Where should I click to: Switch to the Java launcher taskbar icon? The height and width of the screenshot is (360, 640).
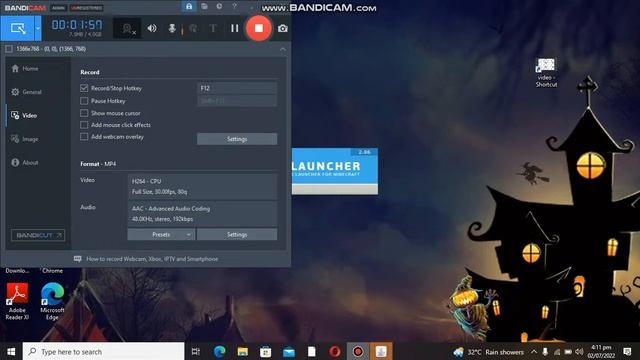coord(381,351)
